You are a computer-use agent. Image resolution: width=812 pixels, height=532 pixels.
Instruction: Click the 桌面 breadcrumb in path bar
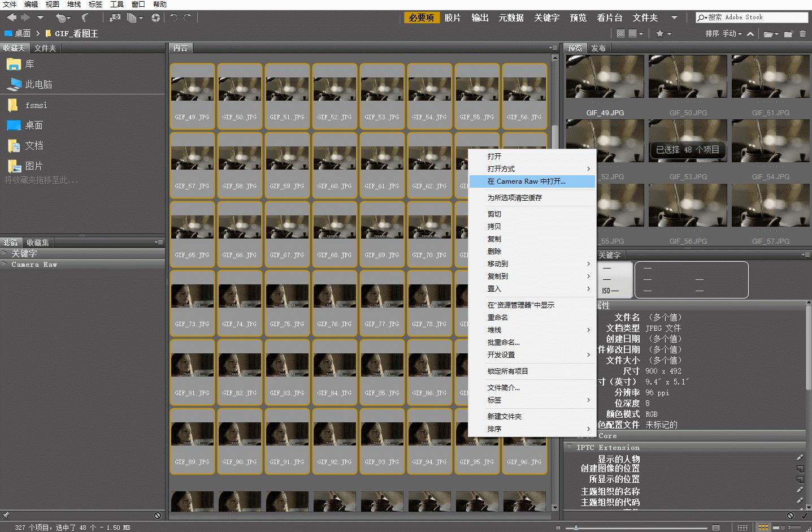click(x=23, y=34)
